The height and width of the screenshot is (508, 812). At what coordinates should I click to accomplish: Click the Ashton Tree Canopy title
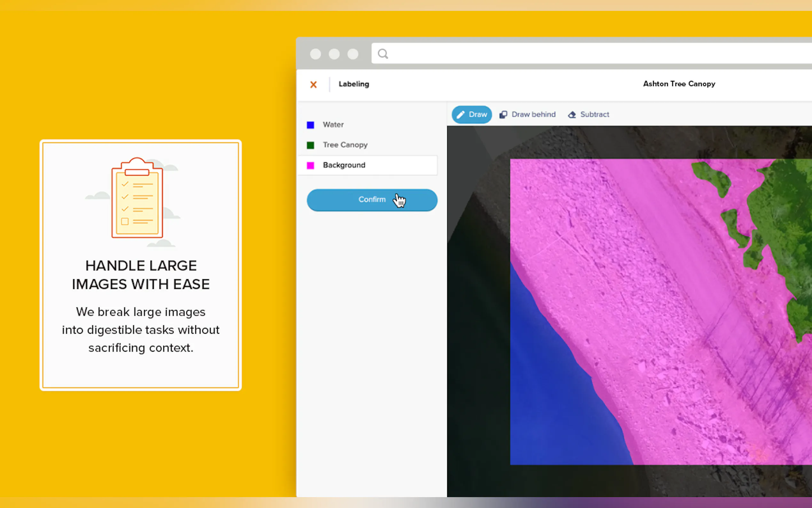pyautogui.click(x=679, y=84)
